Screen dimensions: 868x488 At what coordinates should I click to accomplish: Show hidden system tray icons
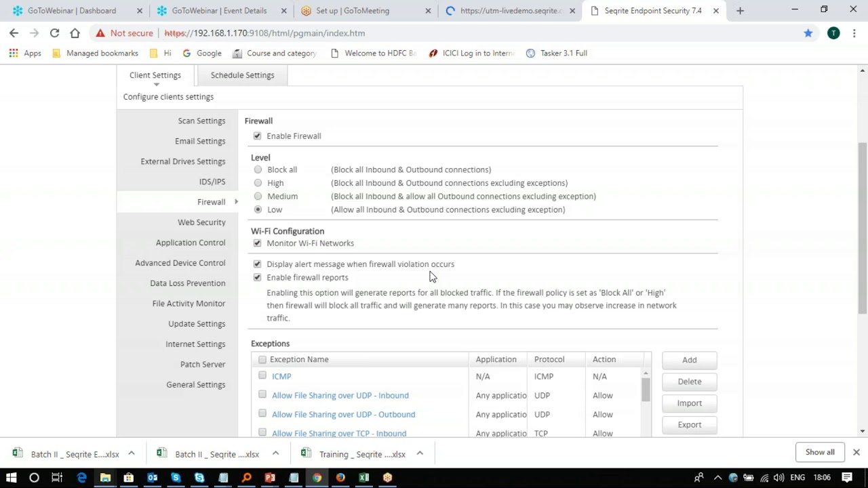tap(717, 478)
